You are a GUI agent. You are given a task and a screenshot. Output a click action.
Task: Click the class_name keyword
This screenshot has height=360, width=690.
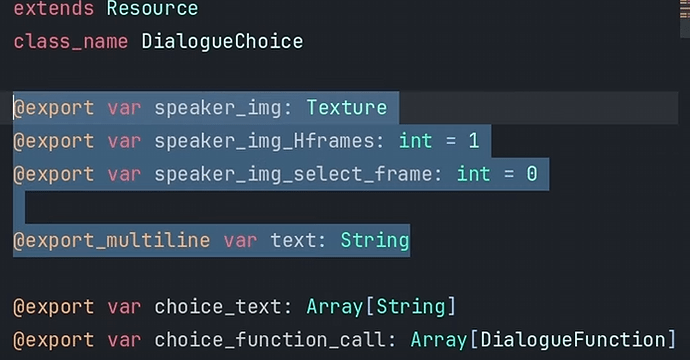(x=71, y=42)
